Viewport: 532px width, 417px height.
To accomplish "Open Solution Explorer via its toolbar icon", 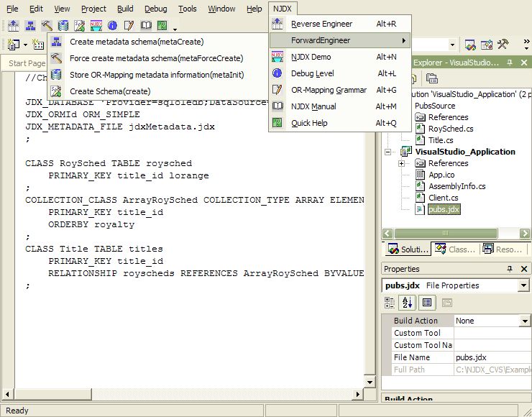I will (470, 45).
